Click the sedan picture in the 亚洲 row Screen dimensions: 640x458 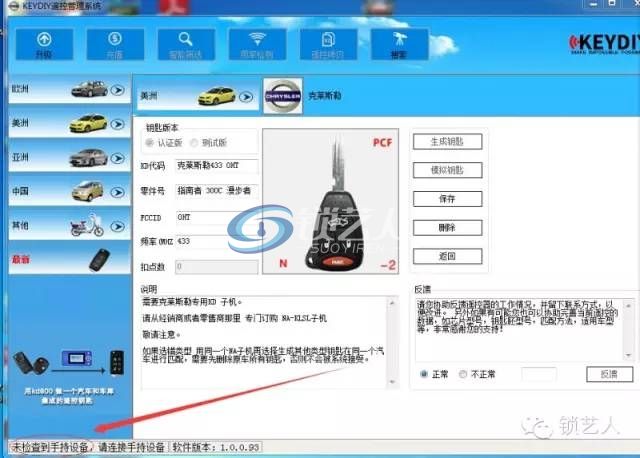pyautogui.click(x=89, y=158)
